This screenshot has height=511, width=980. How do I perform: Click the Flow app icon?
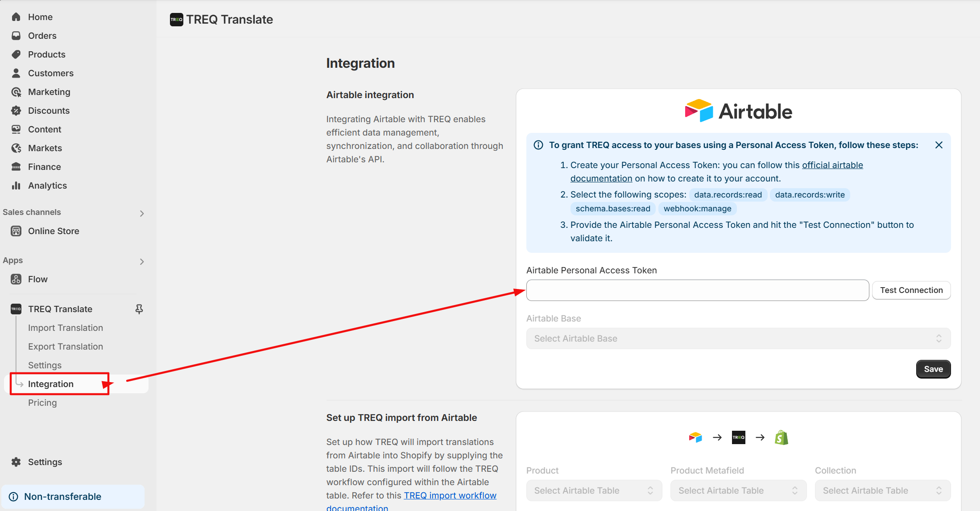tap(16, 279)
